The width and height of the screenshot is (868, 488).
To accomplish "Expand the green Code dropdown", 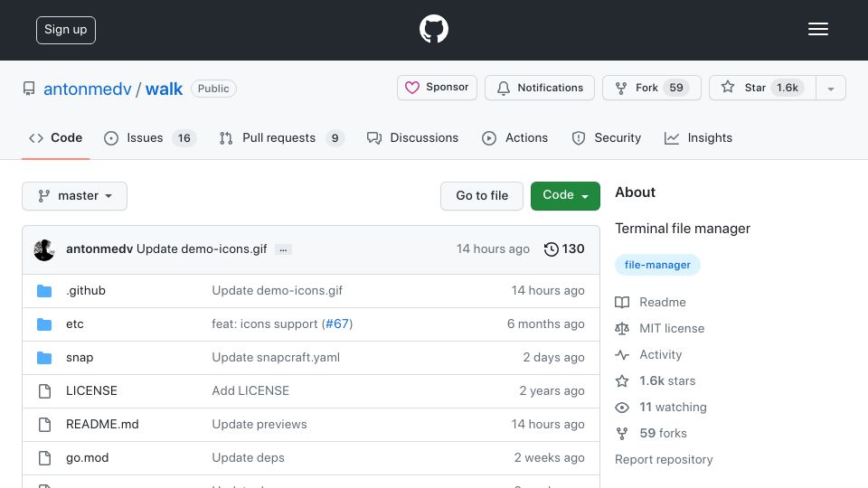I will (x=565, y=196).
